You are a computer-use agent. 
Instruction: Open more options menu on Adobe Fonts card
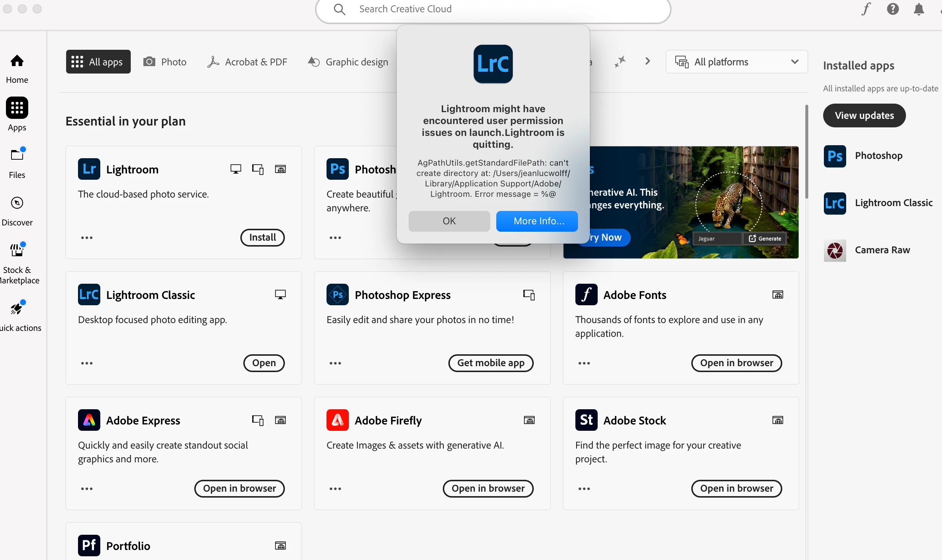point(584,364)
